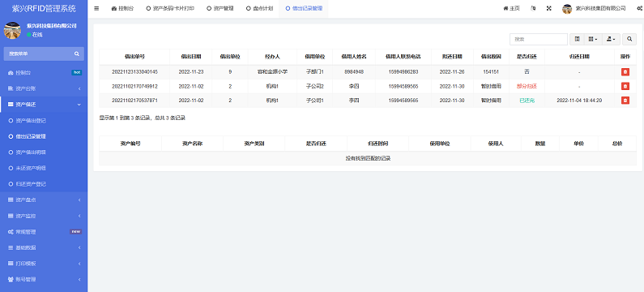This screenshot has height=292, width=644.
Task: Collapse the 资产借还 menu chevron
Action: click(x=79, y=105)
